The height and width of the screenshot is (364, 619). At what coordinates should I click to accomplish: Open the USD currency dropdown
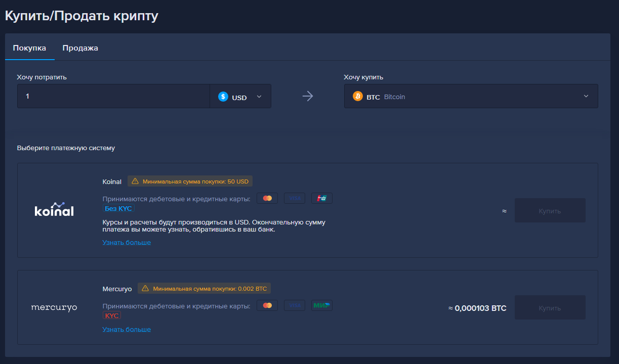click(x=240, y=96)
